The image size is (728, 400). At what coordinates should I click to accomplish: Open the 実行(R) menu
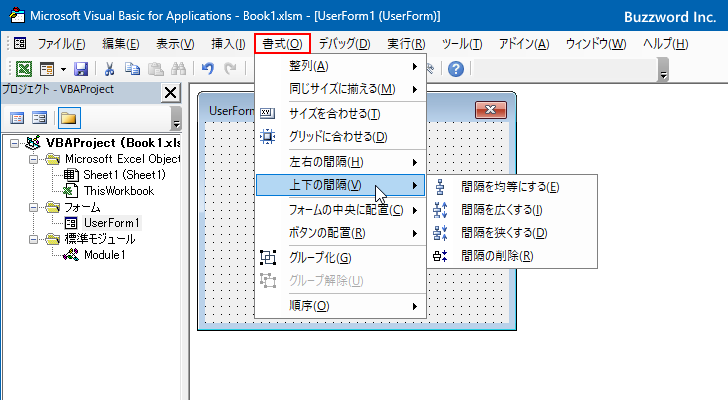pyautogui.click(x=406, y=44)
